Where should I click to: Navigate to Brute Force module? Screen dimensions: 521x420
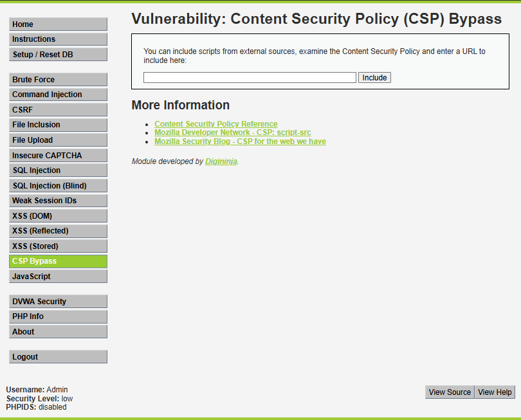58,80
